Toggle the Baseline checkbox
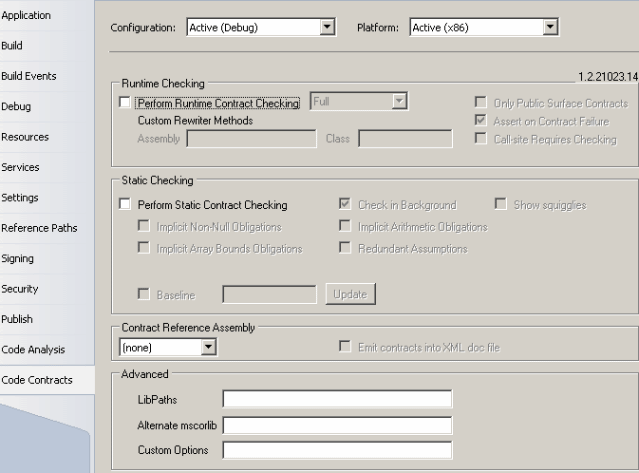This screenshot has height=473, width=639. click(x=143, y=295)
